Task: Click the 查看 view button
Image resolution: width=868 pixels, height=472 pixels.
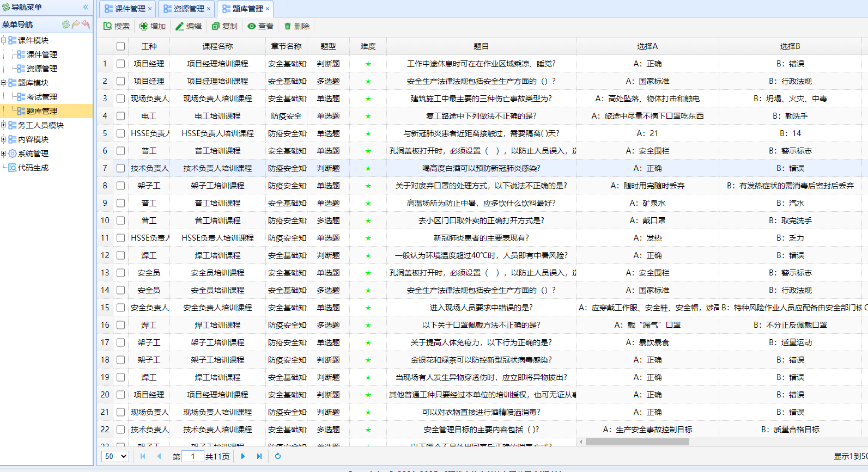Action: tap(260, 26)
